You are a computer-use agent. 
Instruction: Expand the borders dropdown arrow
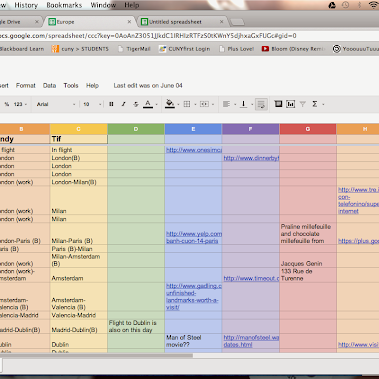(195, 105)
